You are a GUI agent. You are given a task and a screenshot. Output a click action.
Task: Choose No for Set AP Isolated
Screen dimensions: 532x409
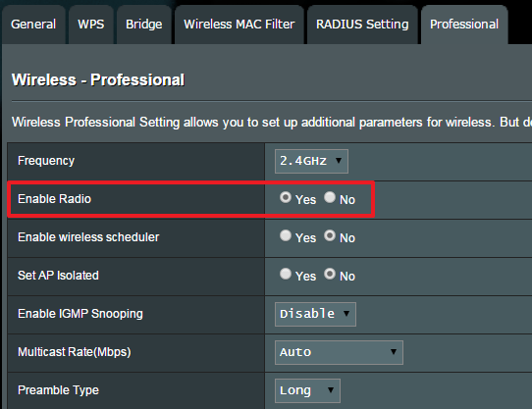(330, 274)
